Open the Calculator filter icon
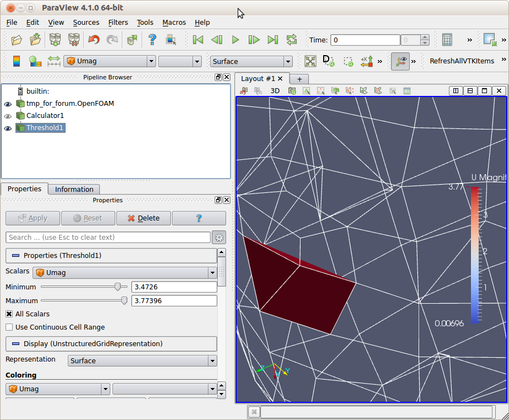 447,40
